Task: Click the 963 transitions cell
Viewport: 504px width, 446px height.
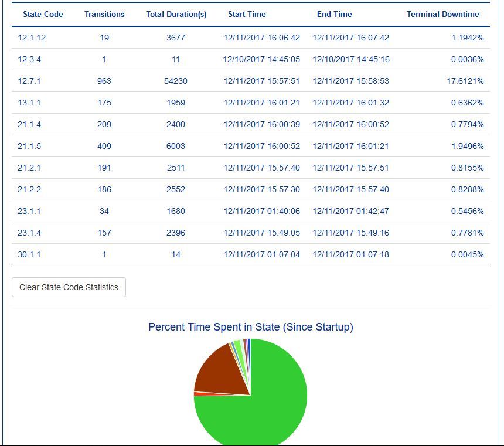Action: pyautogui.click(x=104, y=81)
